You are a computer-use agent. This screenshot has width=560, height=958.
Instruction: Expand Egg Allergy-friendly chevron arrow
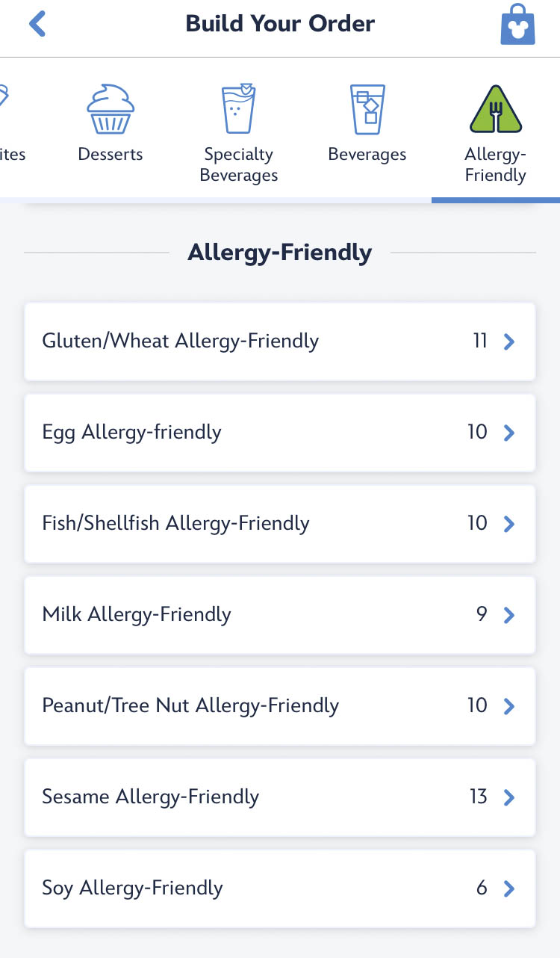tap(509, 433)
